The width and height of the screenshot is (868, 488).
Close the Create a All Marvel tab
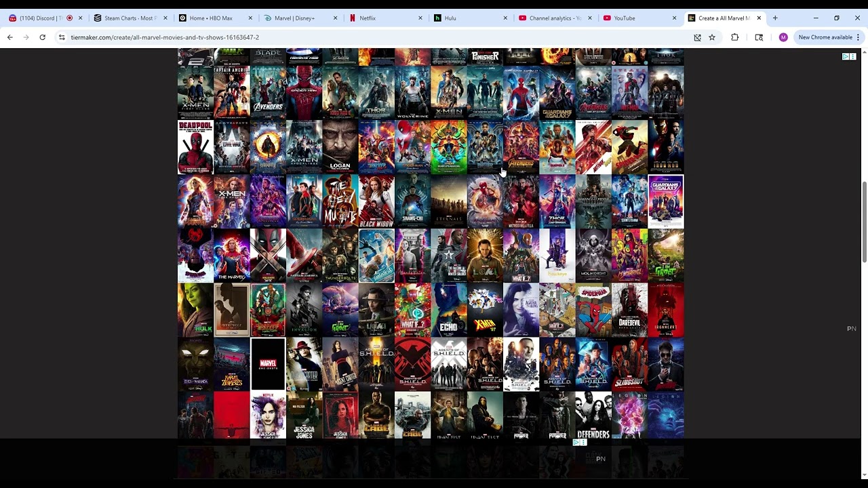[759, 18]
